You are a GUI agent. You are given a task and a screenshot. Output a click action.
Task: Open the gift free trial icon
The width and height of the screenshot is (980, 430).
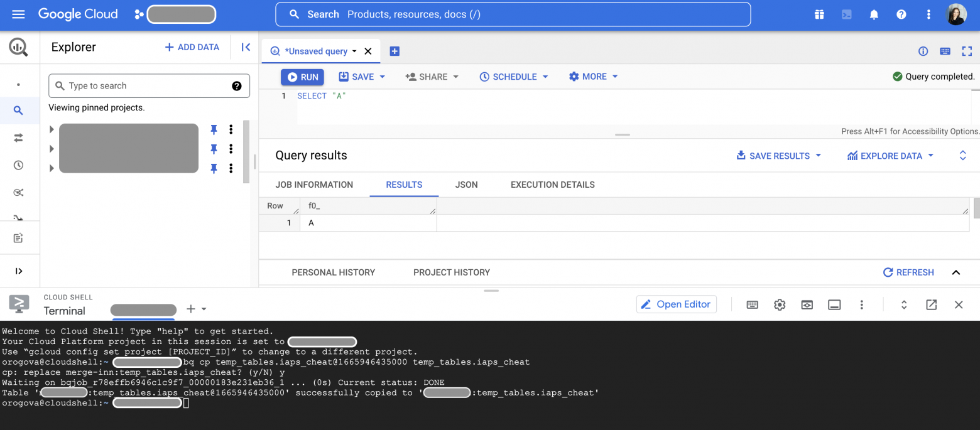click(819, 14)
